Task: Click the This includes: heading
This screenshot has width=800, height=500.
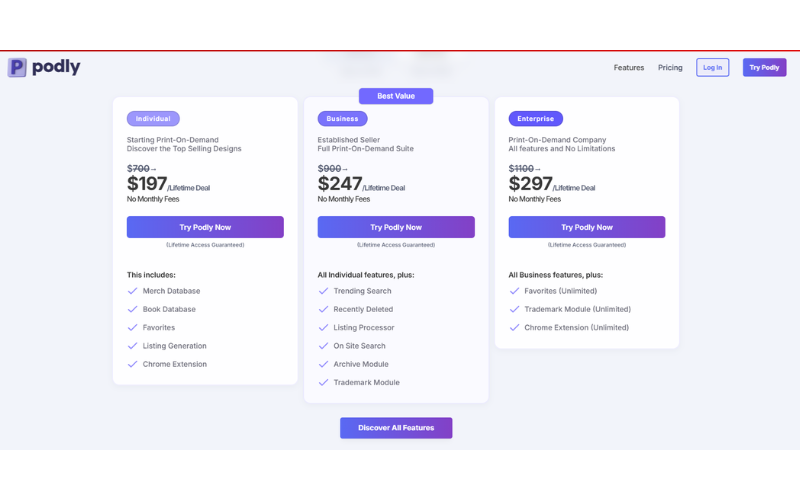Action: 151,275
